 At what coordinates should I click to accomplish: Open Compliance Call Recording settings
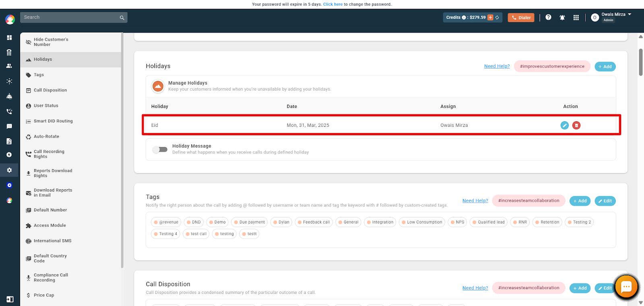[x=71, y=277]
